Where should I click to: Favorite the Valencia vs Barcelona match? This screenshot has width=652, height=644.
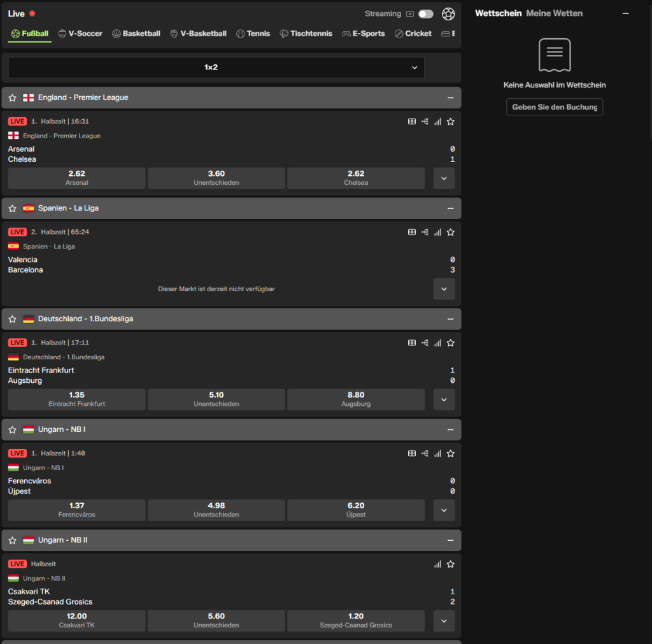click(450, 232)
